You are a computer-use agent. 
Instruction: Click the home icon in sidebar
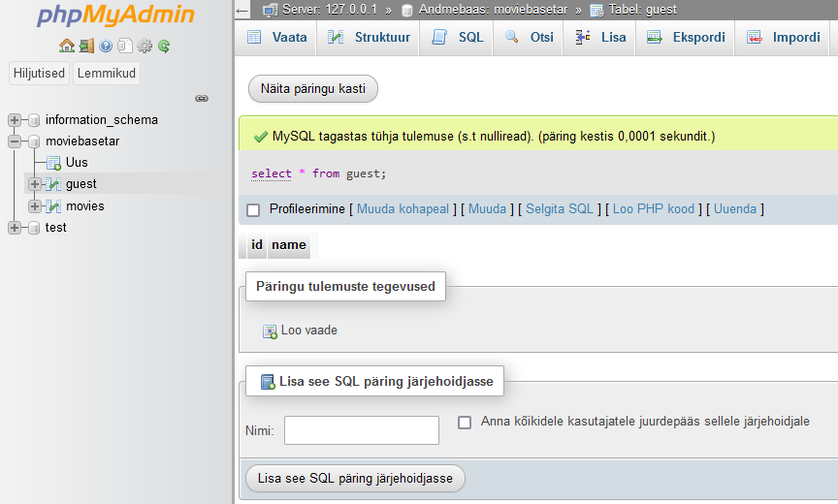(x=66, y=46)
